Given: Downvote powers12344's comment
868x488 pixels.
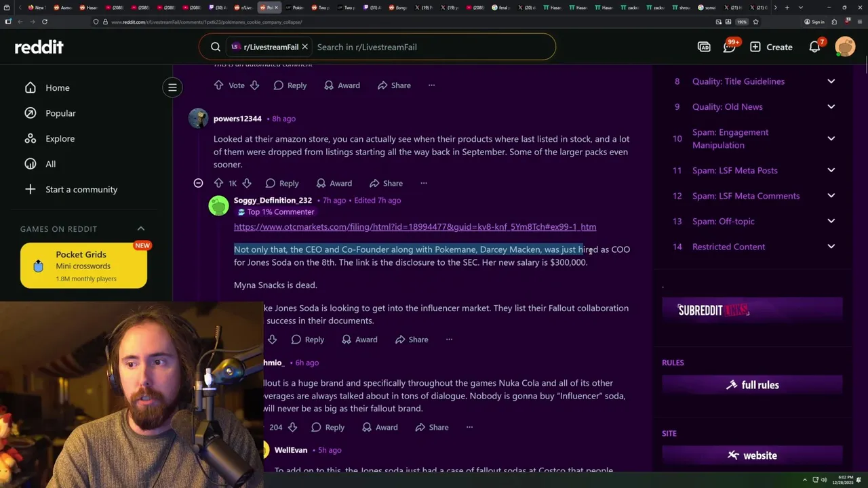Looking at the screenshot, I should click(x=247, y=183).
